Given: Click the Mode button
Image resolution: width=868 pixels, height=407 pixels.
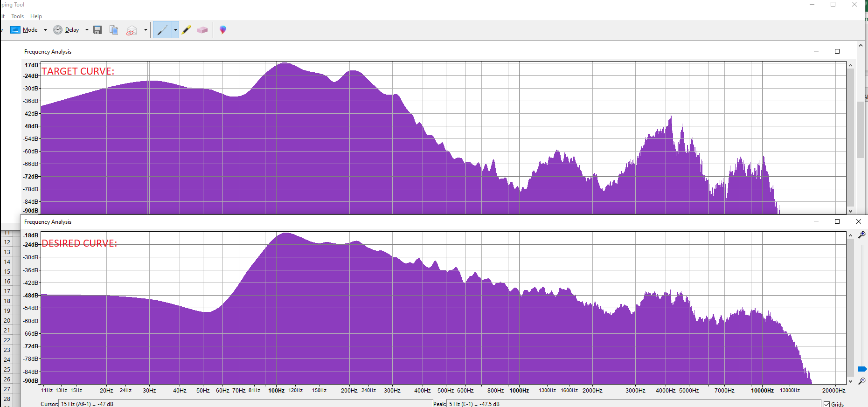Looking at the screenshot, I should [x=25, y=30].
